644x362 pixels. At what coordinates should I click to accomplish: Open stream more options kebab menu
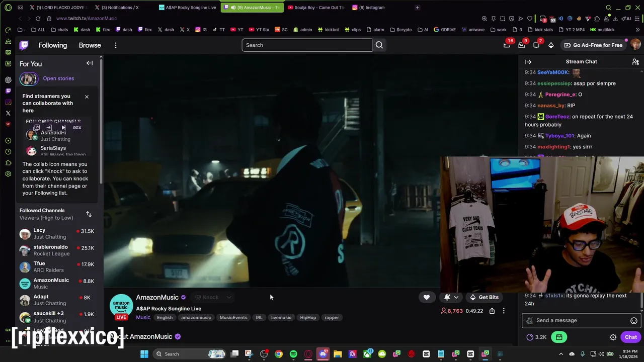(x=504, y=311)
